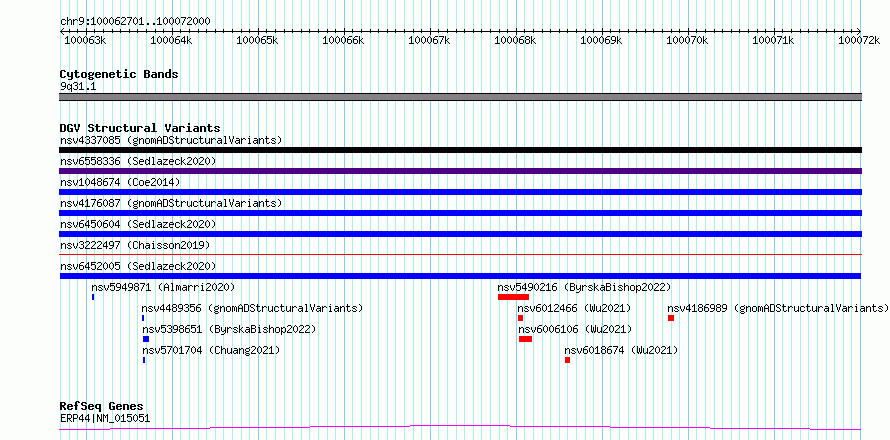Open the nsv6558336 (Sedlazeck2020) label
This screenshot has width=890, height=440.
point(138,161)
